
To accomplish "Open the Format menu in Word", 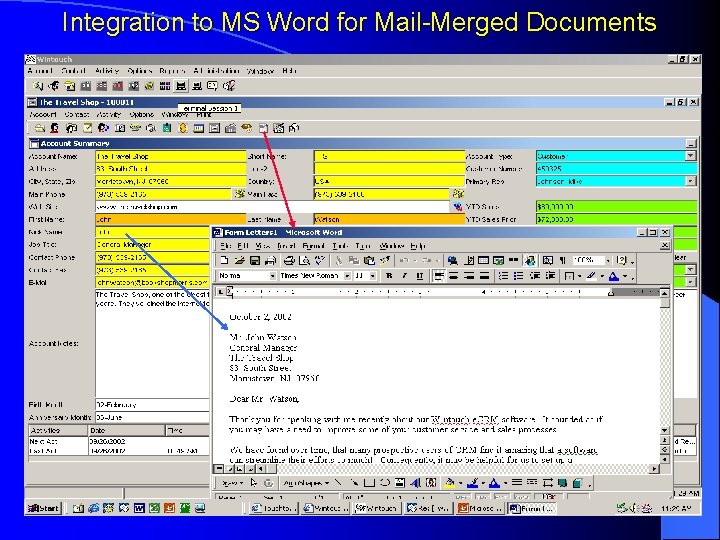I will click(x=314, y=246).
